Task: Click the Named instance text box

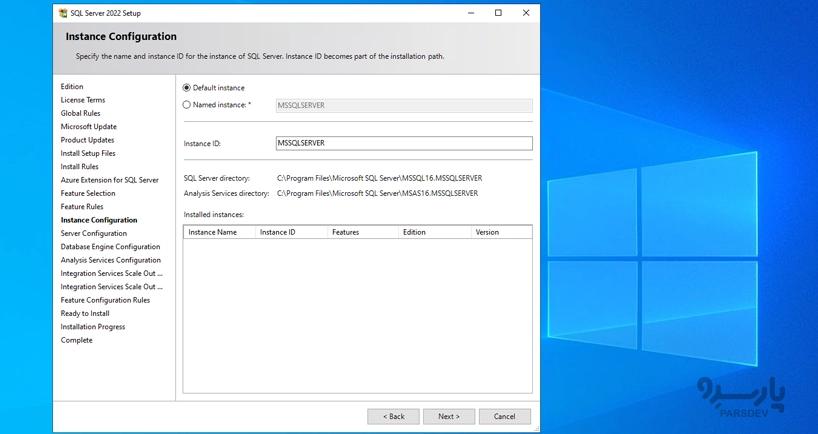Action: pyautogui.click(x=403, y=105)
